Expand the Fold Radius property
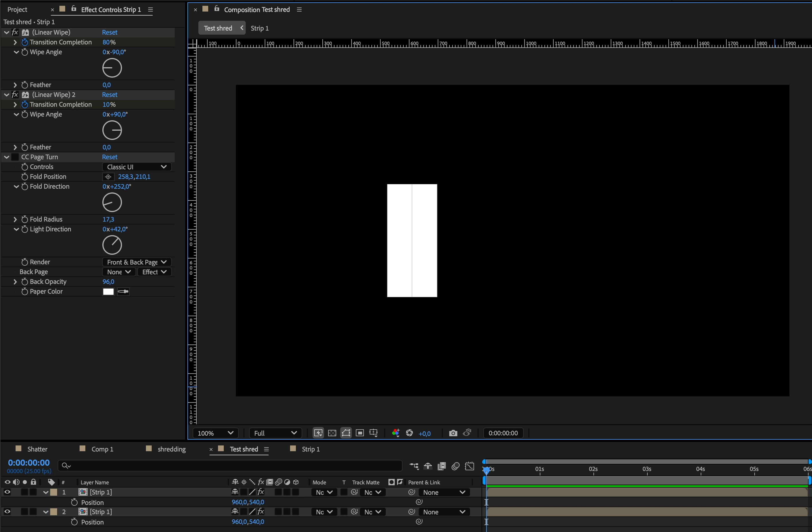This screenshot has height=532, width=812. 15,219
